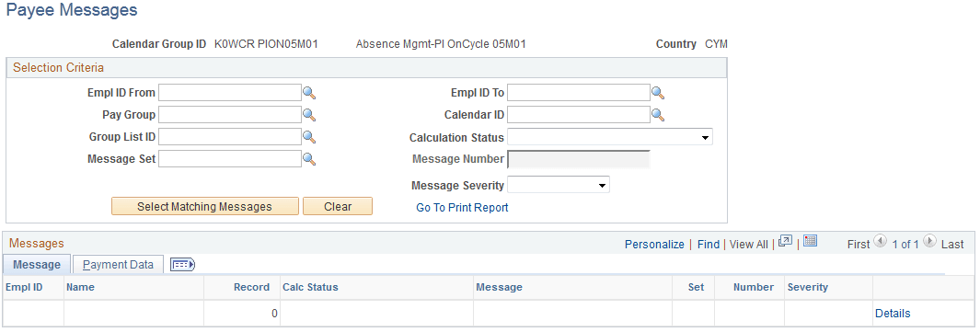The width and height of the screenshot is (980, 332).
Task: Click the First navigation link
Action: (859, 245)
